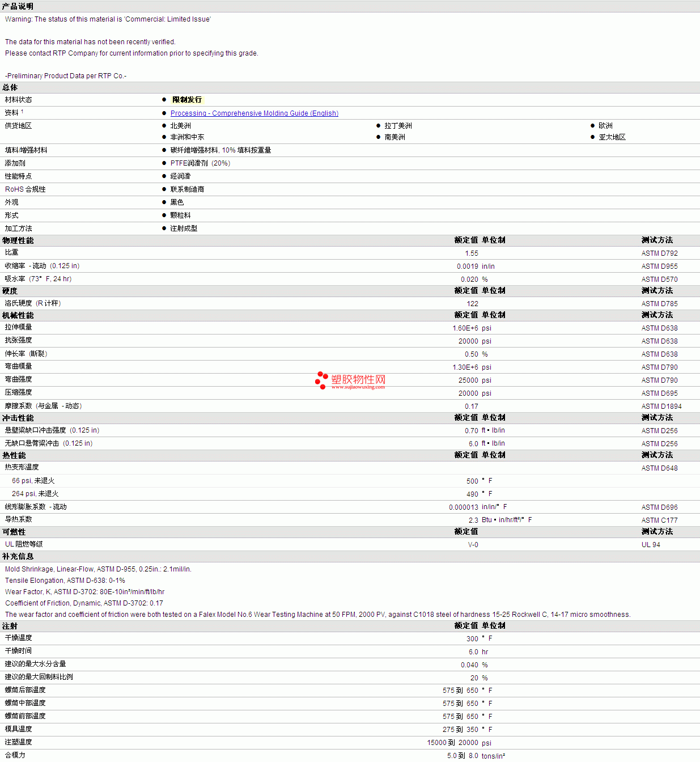Click the 建议的最大水分含量 row label
700x762 pixels.
pyautogui.click(x=36, y=664)
